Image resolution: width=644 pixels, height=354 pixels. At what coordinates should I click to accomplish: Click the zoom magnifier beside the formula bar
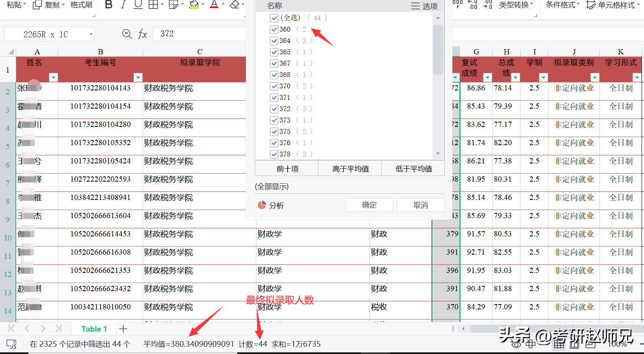click(x=127, y=34)
